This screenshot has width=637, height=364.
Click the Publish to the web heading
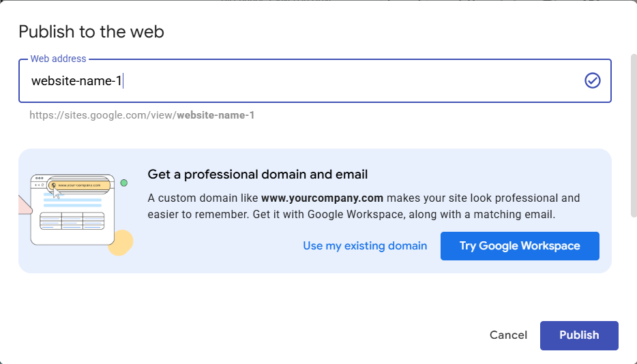(x=91, y=31)
